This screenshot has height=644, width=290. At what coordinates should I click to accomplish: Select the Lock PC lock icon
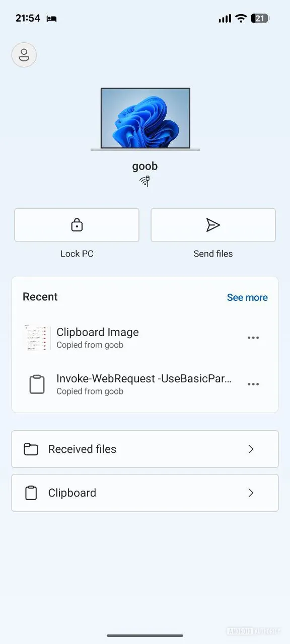click(77, 225)
